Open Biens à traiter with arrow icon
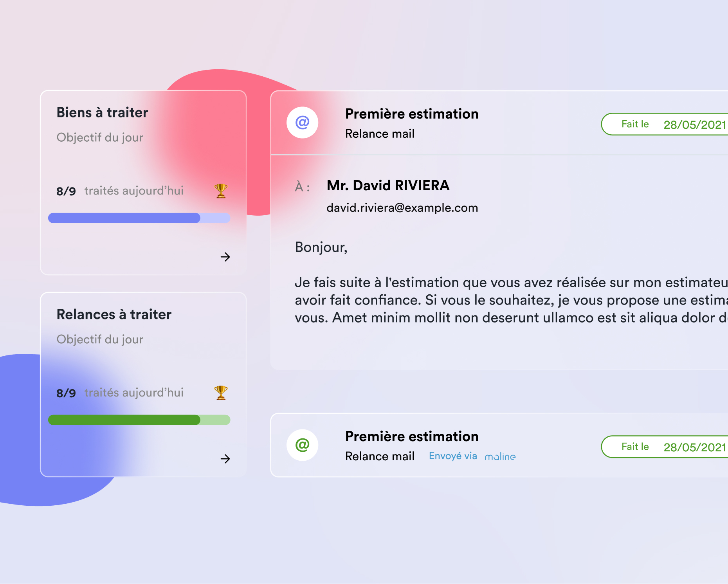This screenshot has width=728, height=584. click(225, 257)
